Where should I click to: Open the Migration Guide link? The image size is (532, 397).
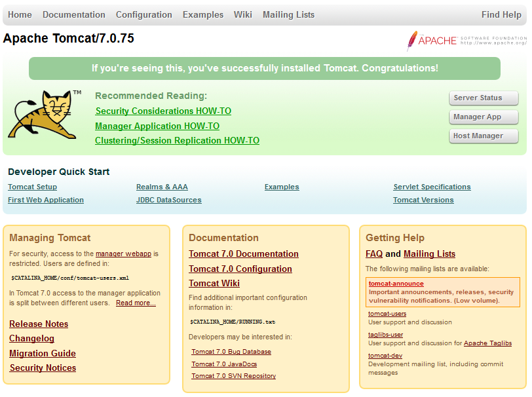tap(43, 354)
